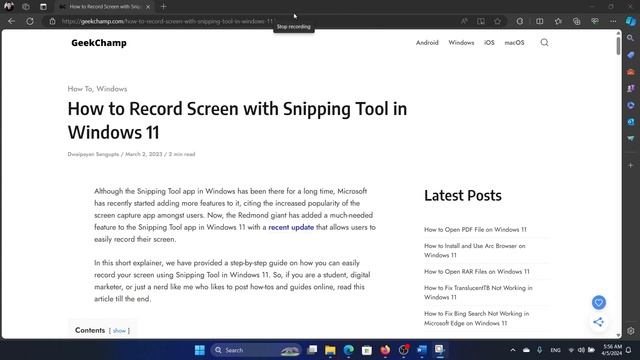Click the GeekChamp site search icon

point(544,42)
